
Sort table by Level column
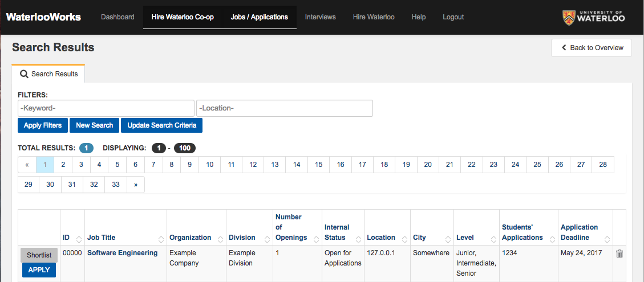pos(493,239)
